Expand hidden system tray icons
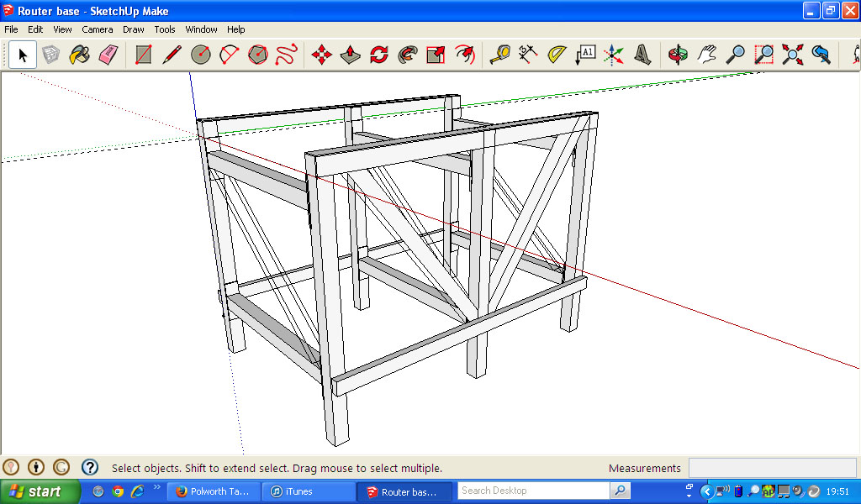Viewport: 861px width, 504px height. click(x=706, y=491)
